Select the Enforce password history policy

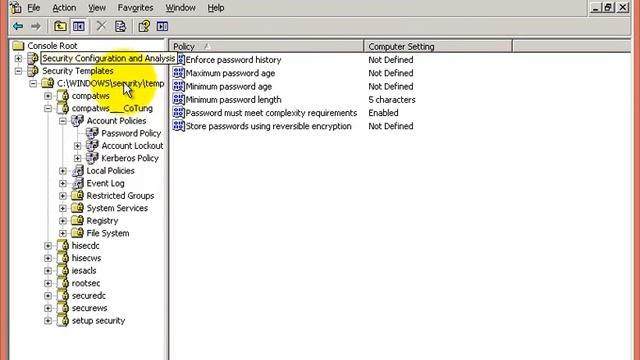click(x=233, y=60)
